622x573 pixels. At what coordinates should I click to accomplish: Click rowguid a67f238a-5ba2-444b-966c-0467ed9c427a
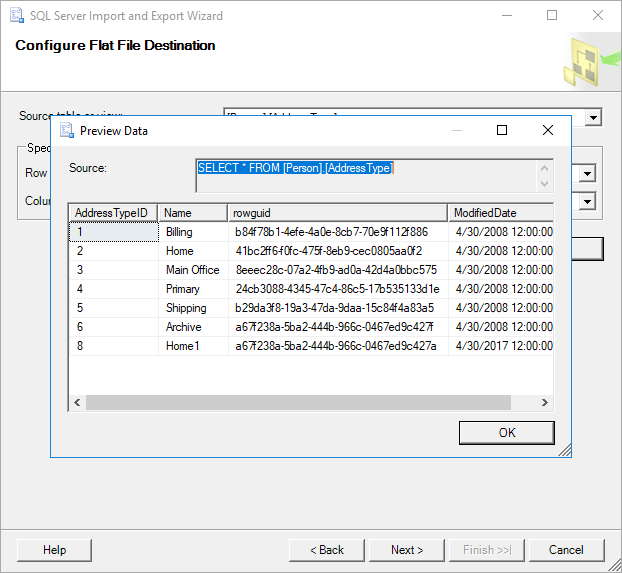click(338, 346)
